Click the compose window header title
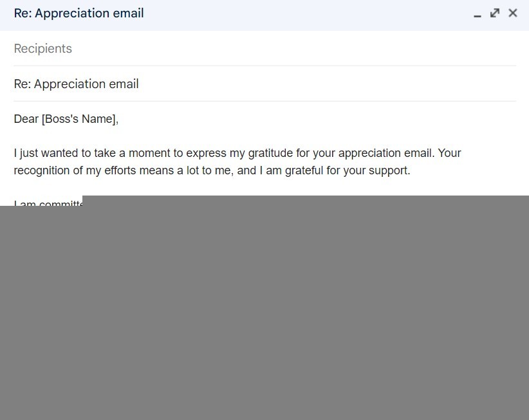Viewport: 529px width, 420px height. tap(79, 14)
